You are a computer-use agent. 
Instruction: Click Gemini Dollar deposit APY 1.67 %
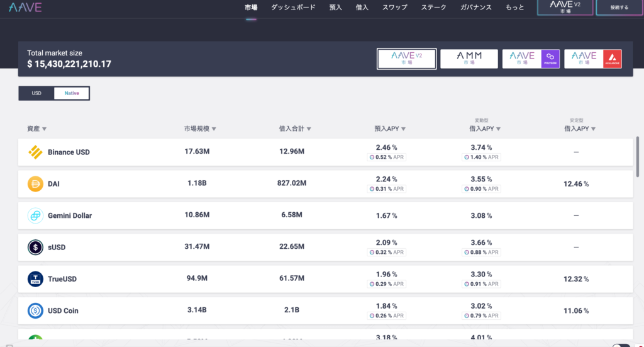point(387,215)
